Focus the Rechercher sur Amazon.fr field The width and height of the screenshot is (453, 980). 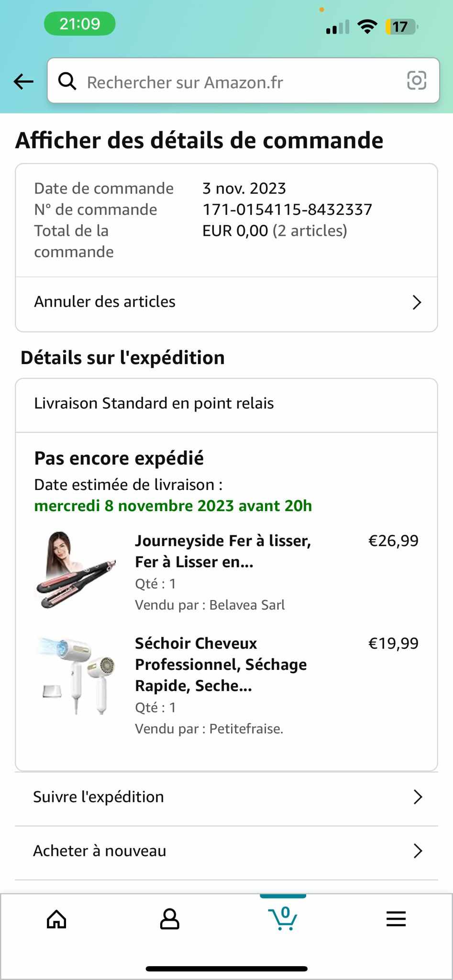[239, 82]
